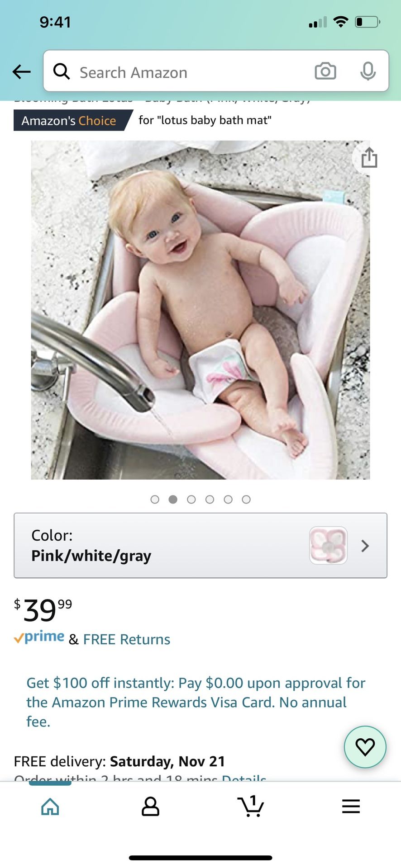This screenshot has width=401, height=868.
Task: Open the hamburger menu icon
Action: click(x=351, y=807)
